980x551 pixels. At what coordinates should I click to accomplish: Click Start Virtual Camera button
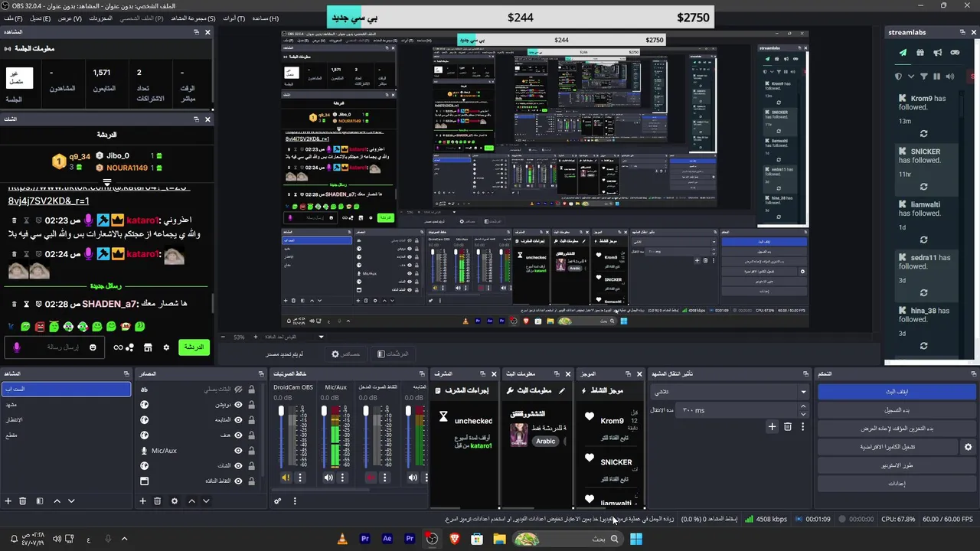(x=887, y=447)
